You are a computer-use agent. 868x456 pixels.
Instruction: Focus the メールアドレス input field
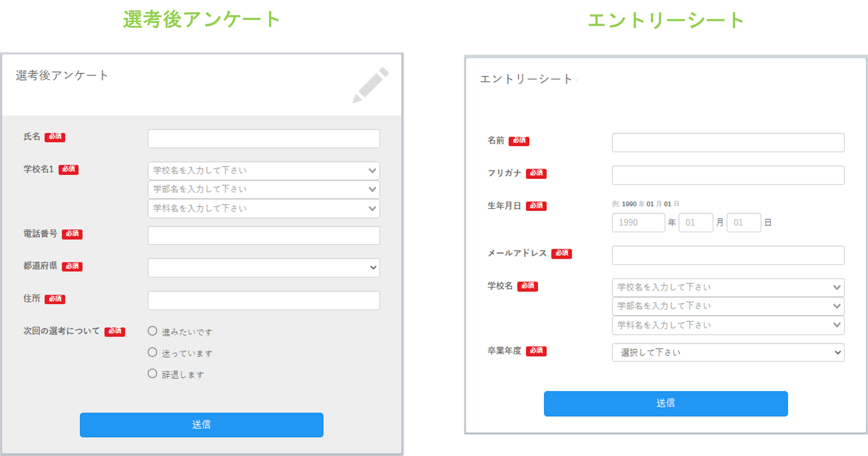click(x=728, y=255)
